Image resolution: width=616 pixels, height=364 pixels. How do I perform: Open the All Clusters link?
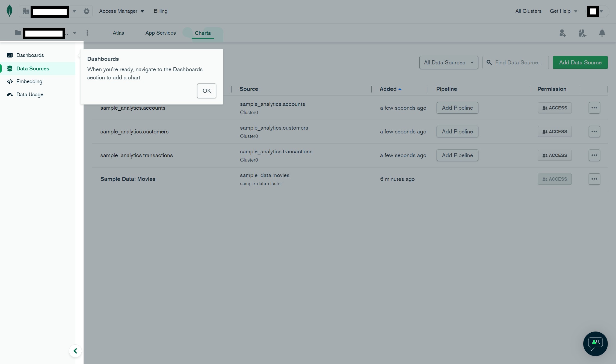(x=528, y=11)
